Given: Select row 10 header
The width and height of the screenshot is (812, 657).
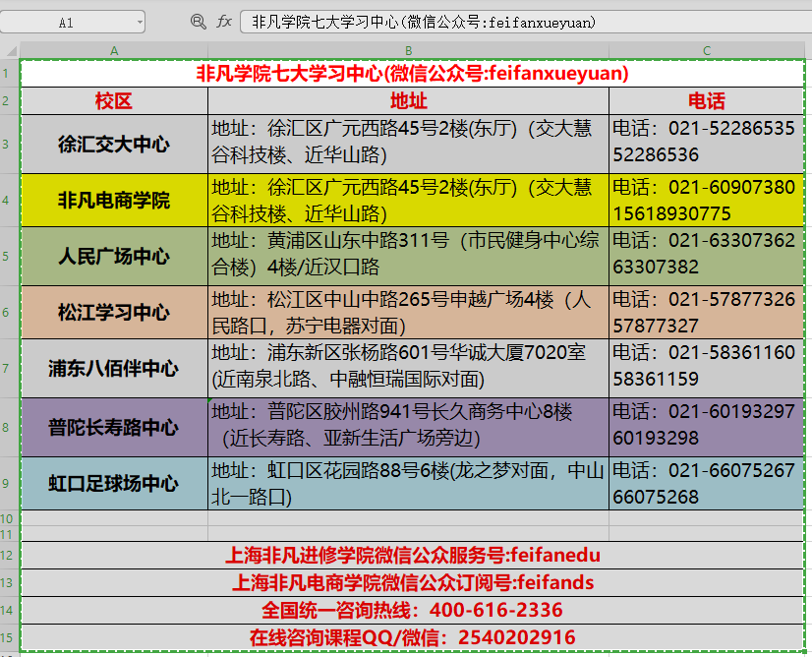Looking at the screenshot, I should [x=9, y=518].
